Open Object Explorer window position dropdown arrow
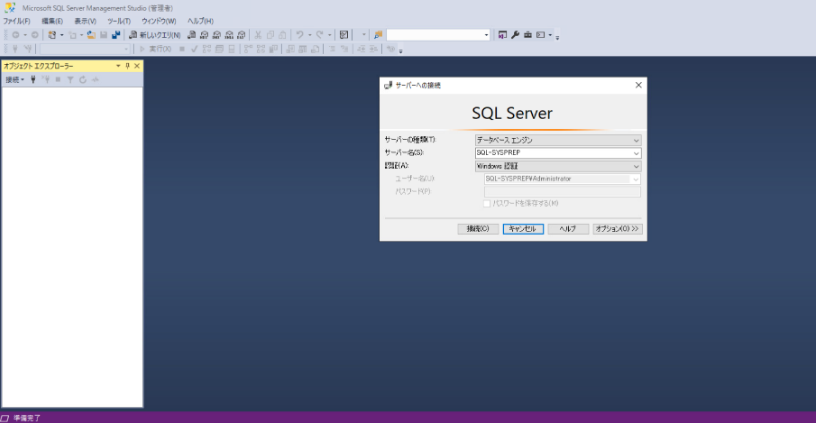Image resolution: width=816 pixels, height=423 pixels. [118, 66]
